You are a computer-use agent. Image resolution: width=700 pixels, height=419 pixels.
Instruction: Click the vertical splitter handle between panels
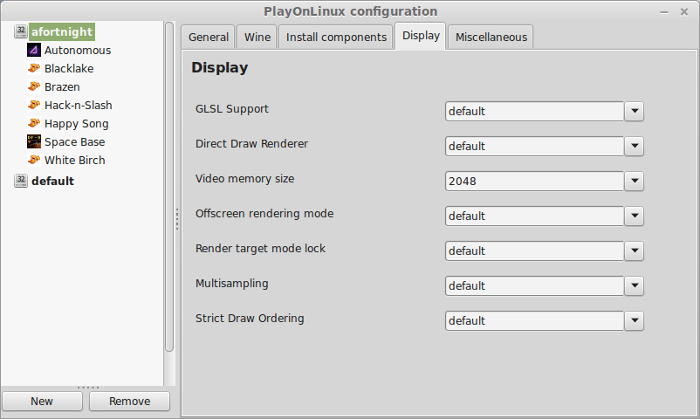[177, 219]
